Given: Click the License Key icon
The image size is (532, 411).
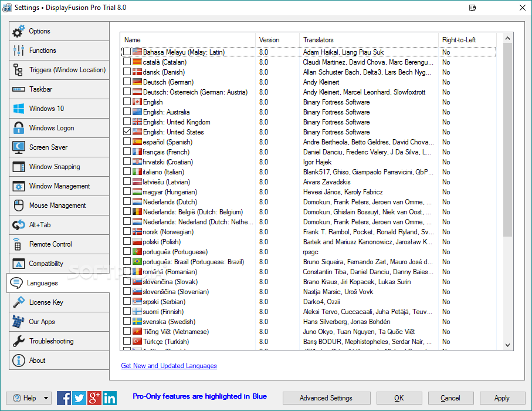Looking at the screenshot, I should click(x=18, y=302).
